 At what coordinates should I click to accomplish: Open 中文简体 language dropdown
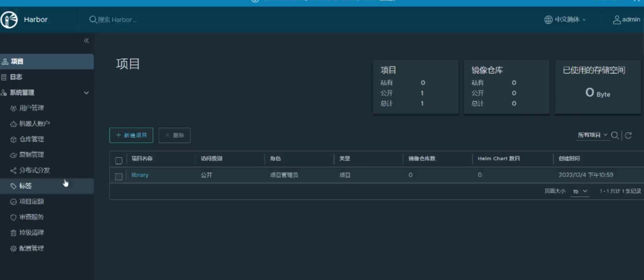point(565,20)
